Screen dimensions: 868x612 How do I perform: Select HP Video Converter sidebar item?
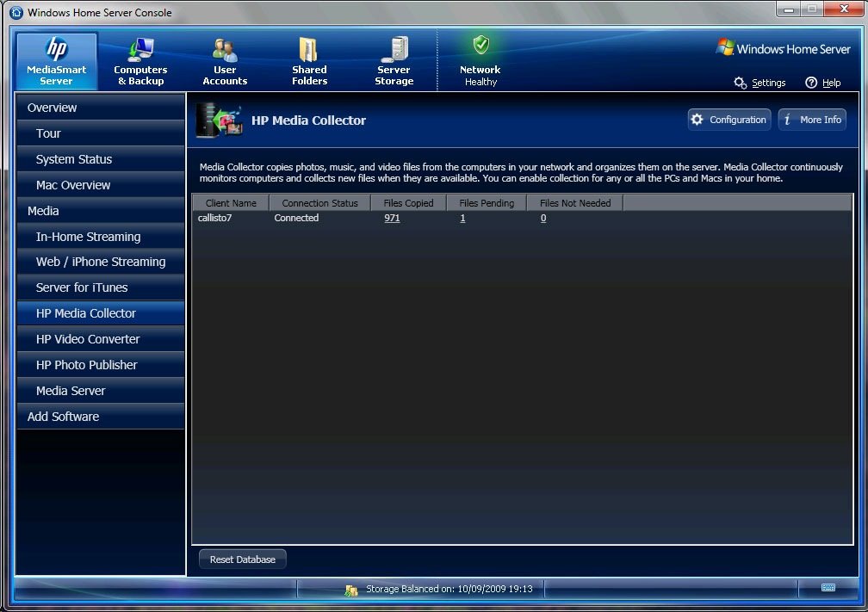coord(101,339)
